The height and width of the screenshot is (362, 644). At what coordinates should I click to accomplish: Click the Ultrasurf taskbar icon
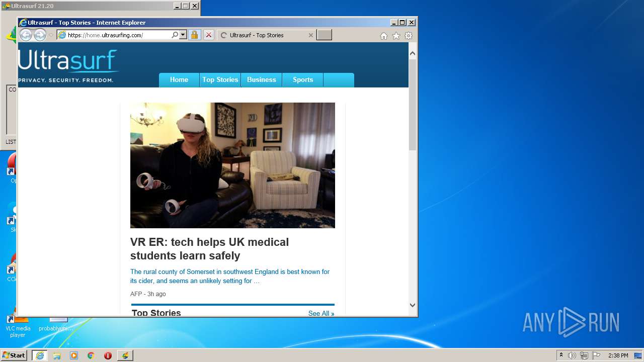125,355
